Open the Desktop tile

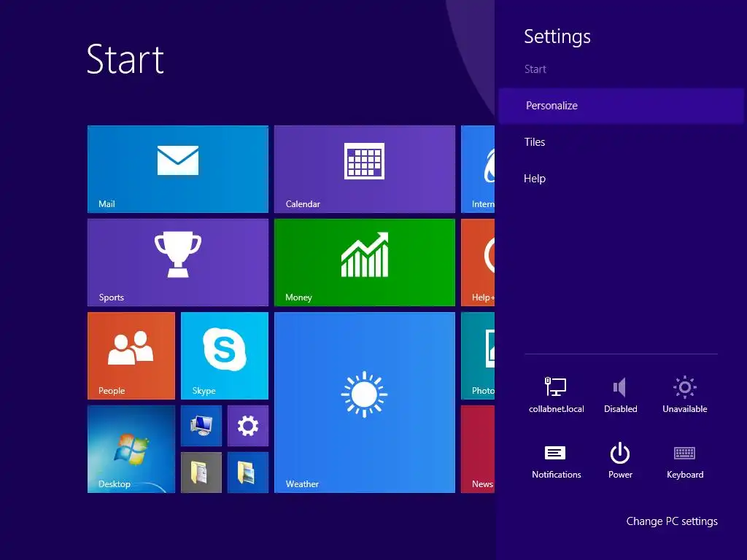click(x=131, y=449)
